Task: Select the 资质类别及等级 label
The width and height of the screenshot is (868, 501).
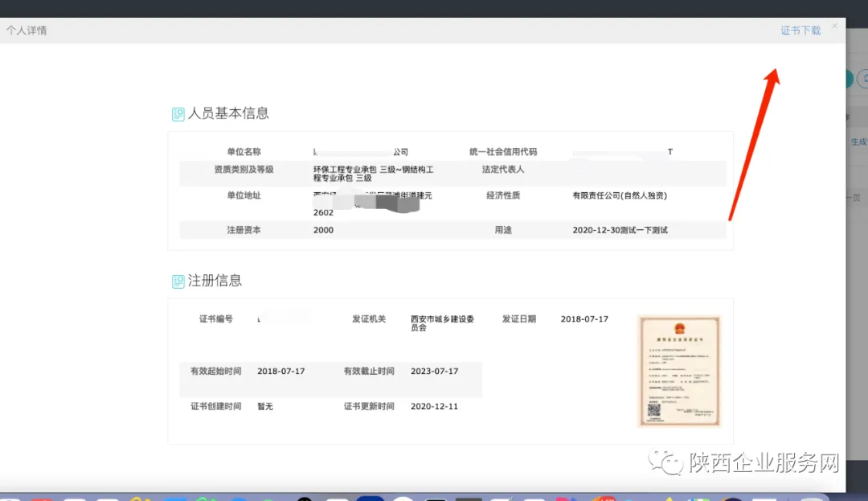Action: [244, 170]
